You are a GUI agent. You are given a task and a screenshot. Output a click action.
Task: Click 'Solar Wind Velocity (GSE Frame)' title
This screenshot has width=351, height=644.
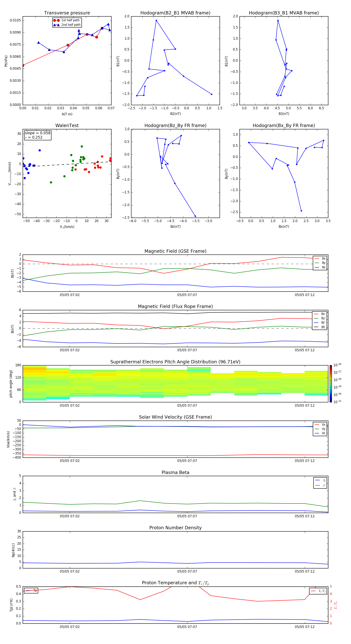click(x=175, y=417)
